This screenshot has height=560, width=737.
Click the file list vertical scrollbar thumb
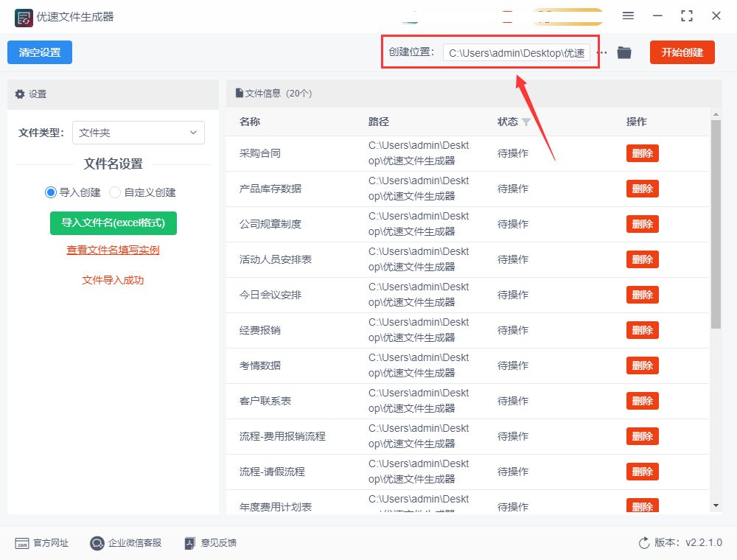click(716, 225)
